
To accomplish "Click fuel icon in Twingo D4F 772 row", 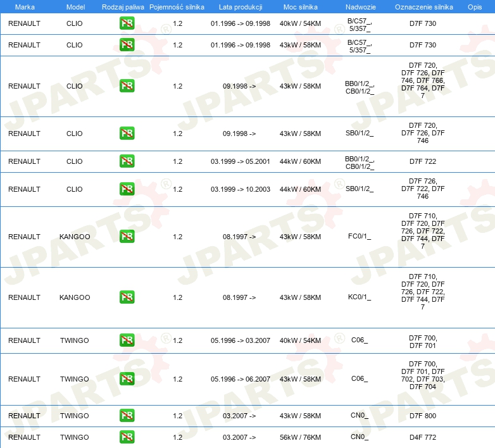I will [x=127, y=437].
